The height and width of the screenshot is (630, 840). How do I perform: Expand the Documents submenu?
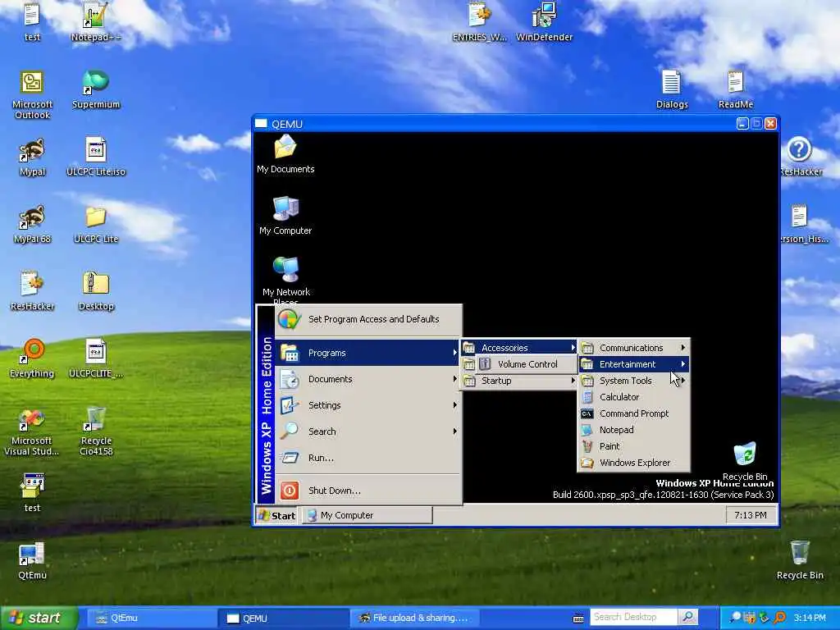(x=368, y=379)
